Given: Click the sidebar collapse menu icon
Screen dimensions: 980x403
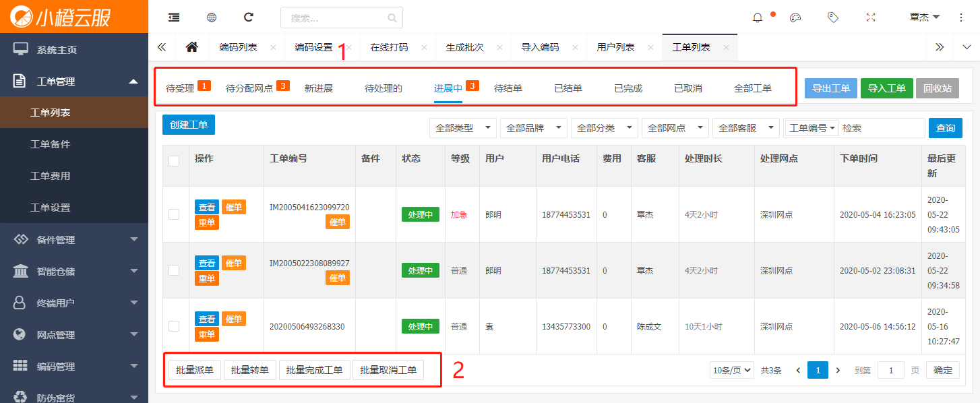Looking at the screenshot, I should pos(174,18).
